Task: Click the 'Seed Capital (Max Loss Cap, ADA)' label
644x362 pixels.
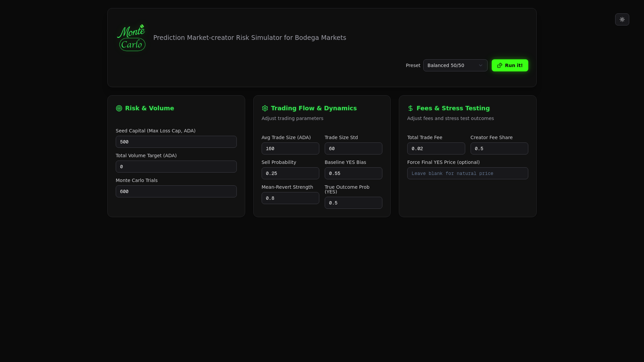Action: coord(156,131)
